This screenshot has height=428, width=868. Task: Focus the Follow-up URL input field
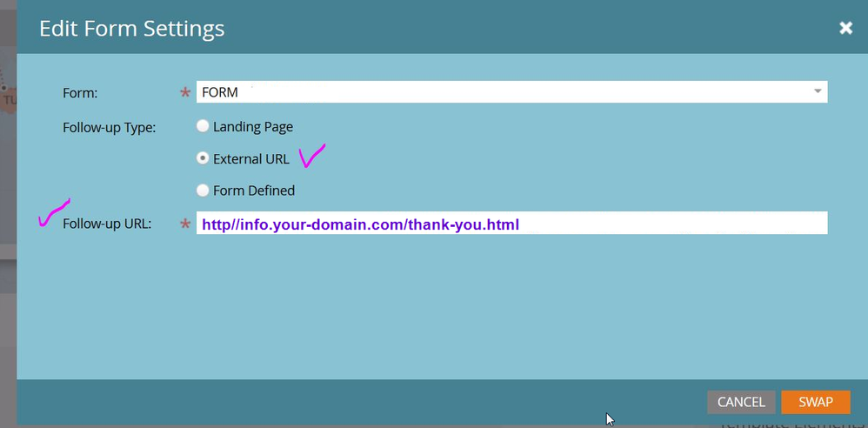511,223
